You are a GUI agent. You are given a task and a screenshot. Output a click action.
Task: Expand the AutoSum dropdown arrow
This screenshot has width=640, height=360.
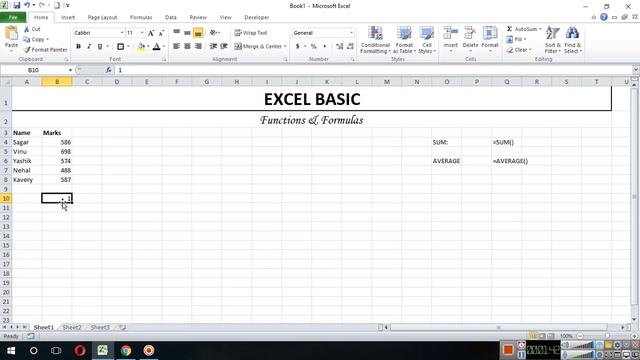coord(540,29)
